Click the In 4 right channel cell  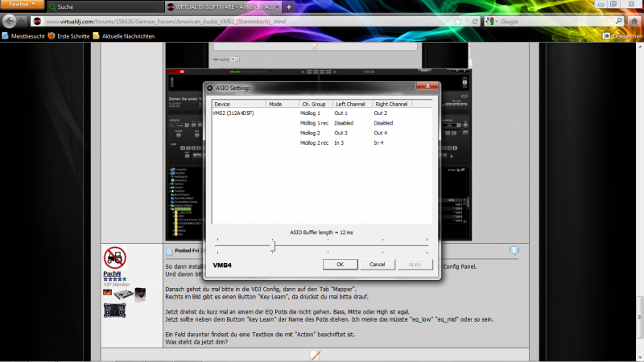378,143
